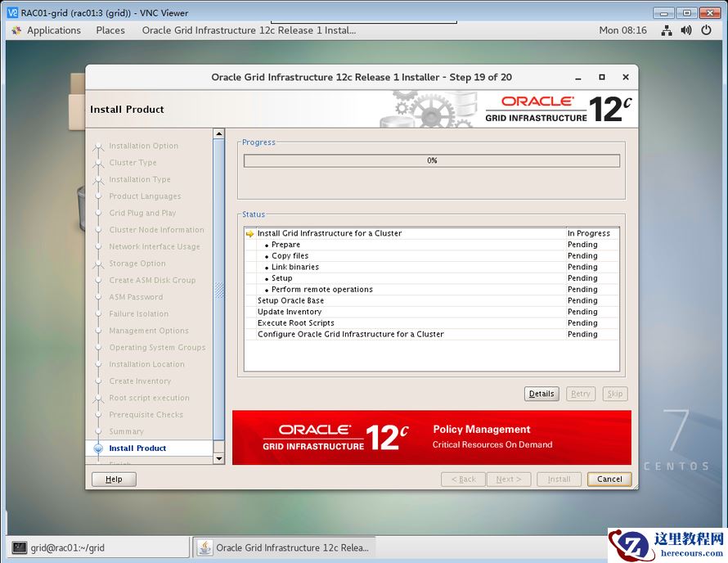Select the Summary step
This screenshot has width=728, height=563.
(x=126, y=431)
